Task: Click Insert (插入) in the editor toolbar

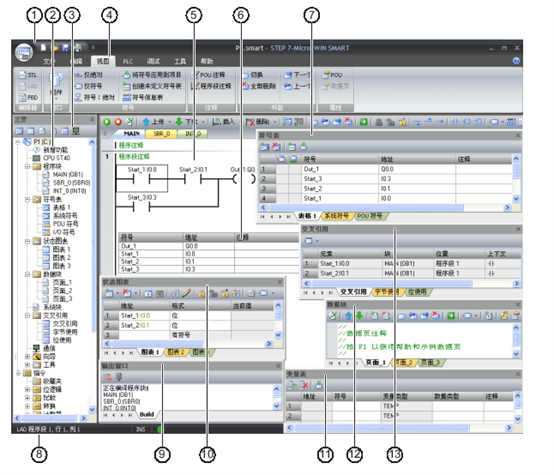Action: point(223,122)
